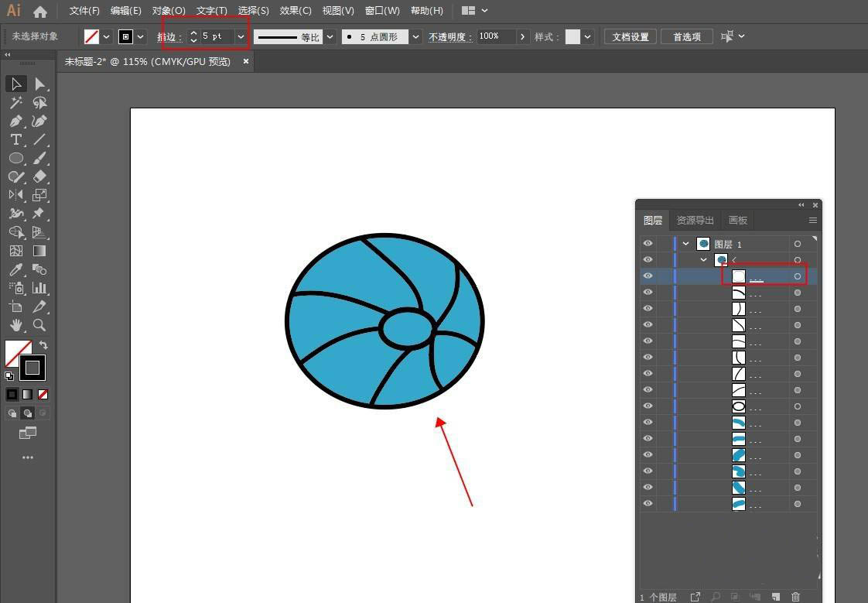
Task: Select the Gradient tool
Action: 39,251
